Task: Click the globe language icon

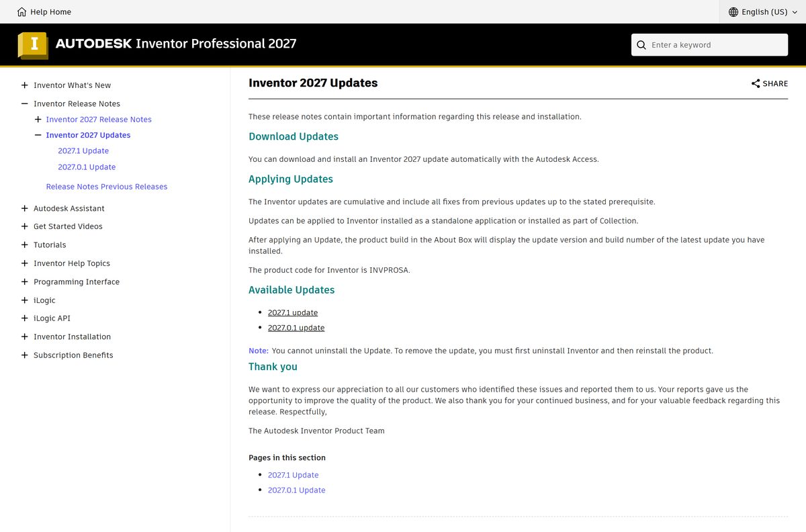Action: click(x=733, y=12)
